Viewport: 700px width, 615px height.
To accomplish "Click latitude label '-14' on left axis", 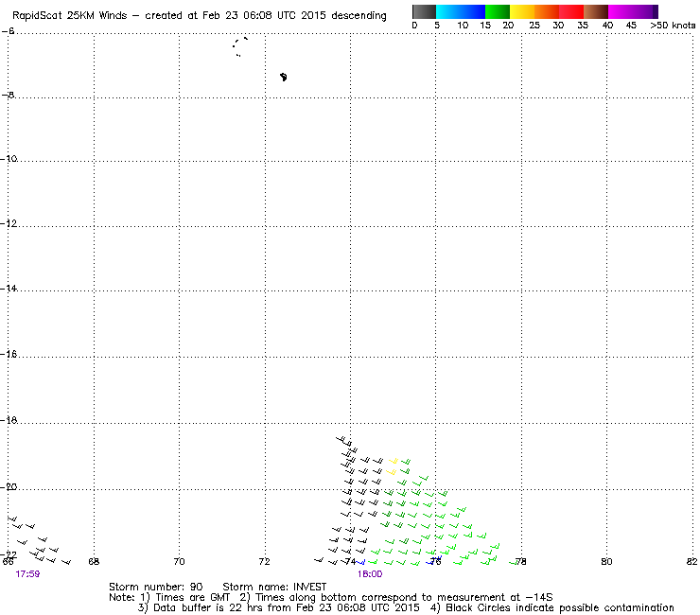I will pyautogui.click(x=9, y=289).
